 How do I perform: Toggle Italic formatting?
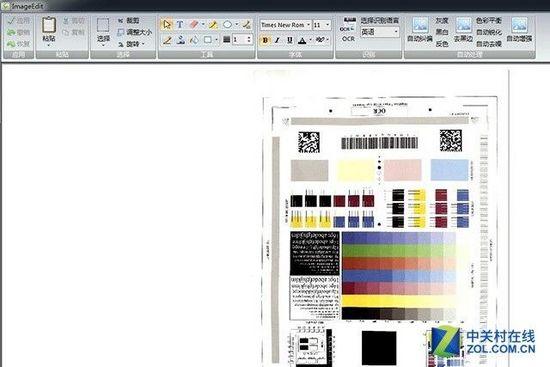pos(277,40)
